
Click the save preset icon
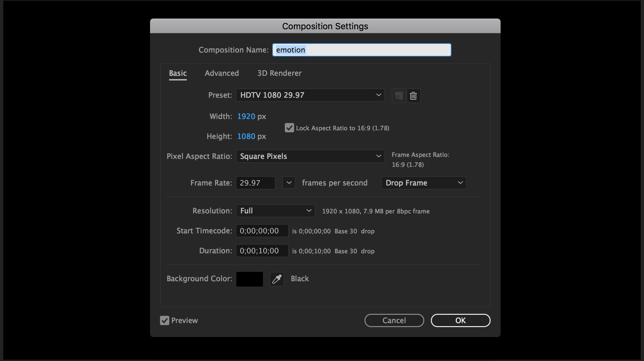coord(399,96)
